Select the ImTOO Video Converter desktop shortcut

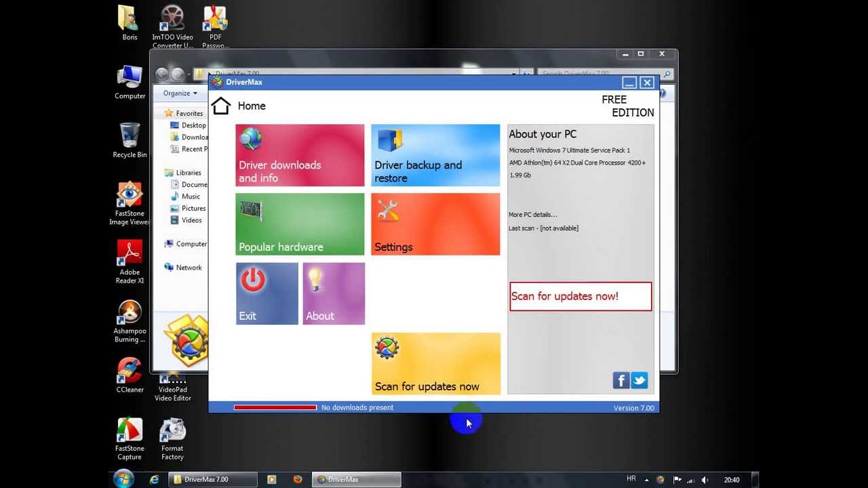point(172,27)
